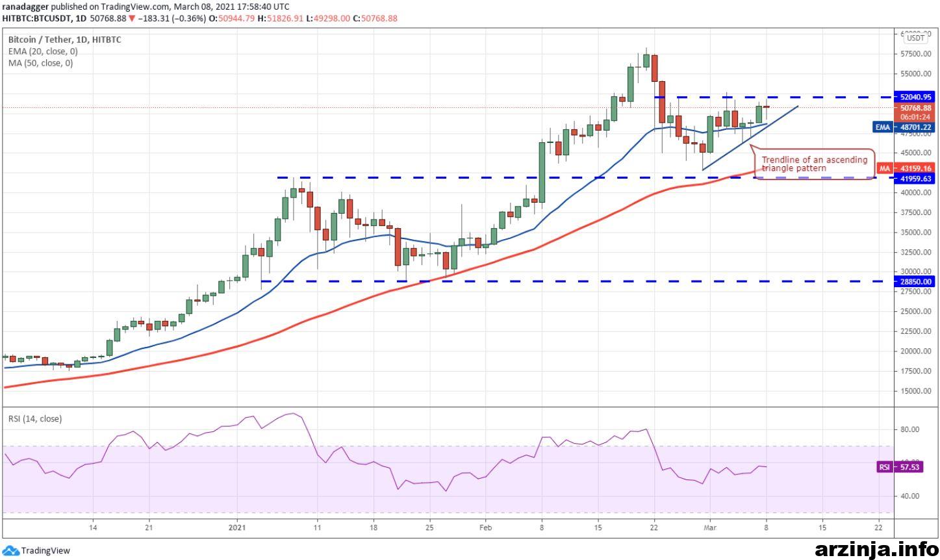Click the 15000.00 price axis tick
Image resolution: width=940 pixels, height=560 pixels.
[916, 391]
